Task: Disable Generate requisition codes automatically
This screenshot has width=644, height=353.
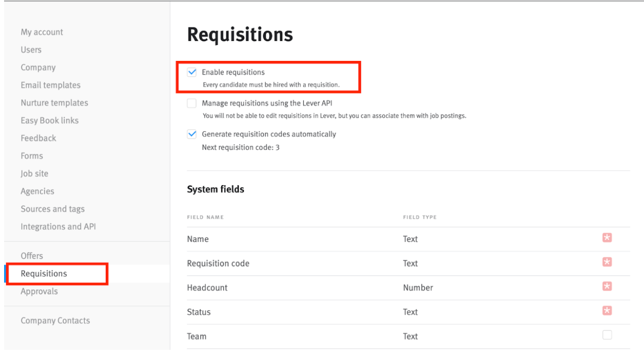Action: click(x=192, y=134)
